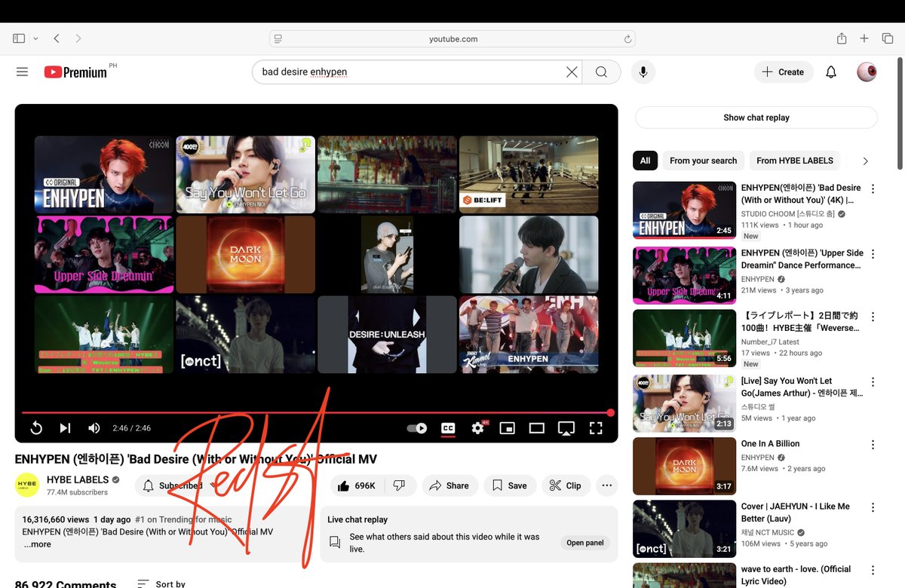Like the video (696K)
Viewport: 905px width, 588px height.
click(x=357, y=485)
